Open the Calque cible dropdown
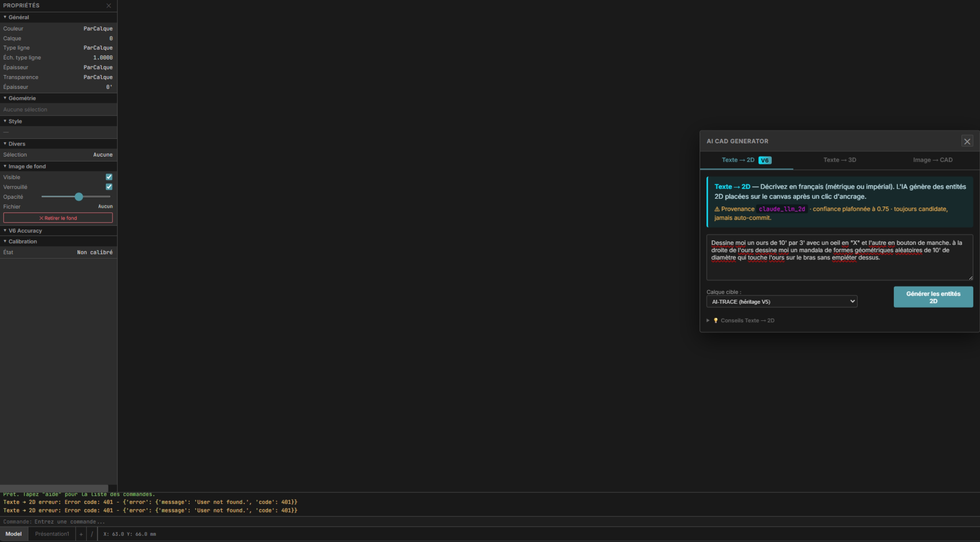 pos(781,302)
